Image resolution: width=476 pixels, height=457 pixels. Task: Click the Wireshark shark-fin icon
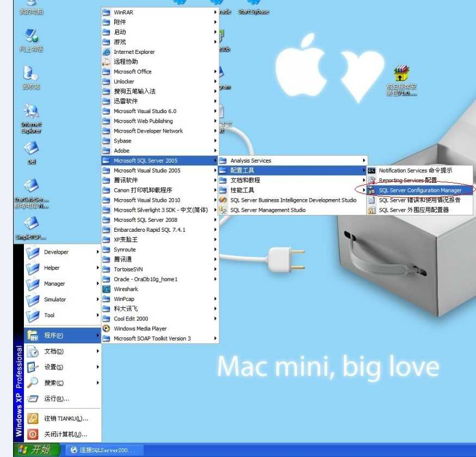pos(106,289)
